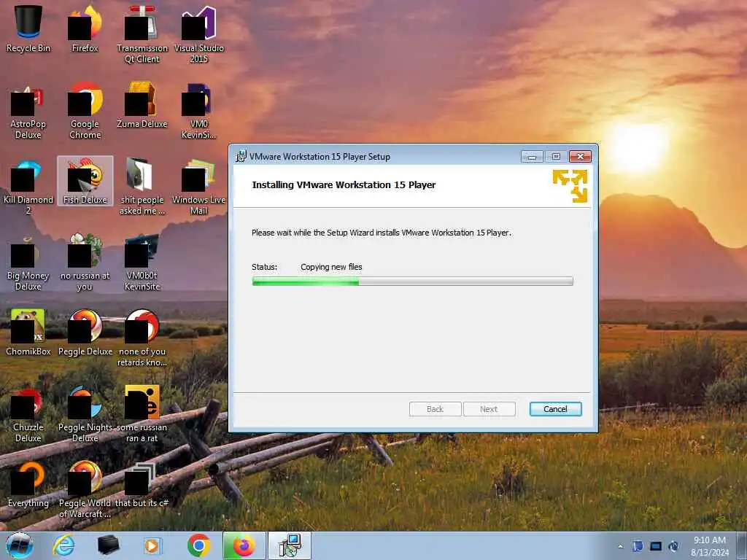The height and width of the screenshot is (560, 747).
Task: Select the ChomikBox desktop icon
Action: [28, 332]
